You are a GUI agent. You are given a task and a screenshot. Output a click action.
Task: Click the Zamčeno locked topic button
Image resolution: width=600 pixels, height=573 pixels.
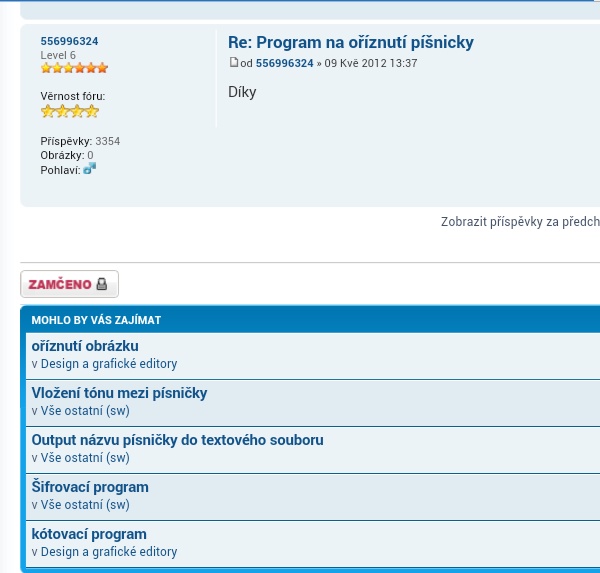point(69,284)
